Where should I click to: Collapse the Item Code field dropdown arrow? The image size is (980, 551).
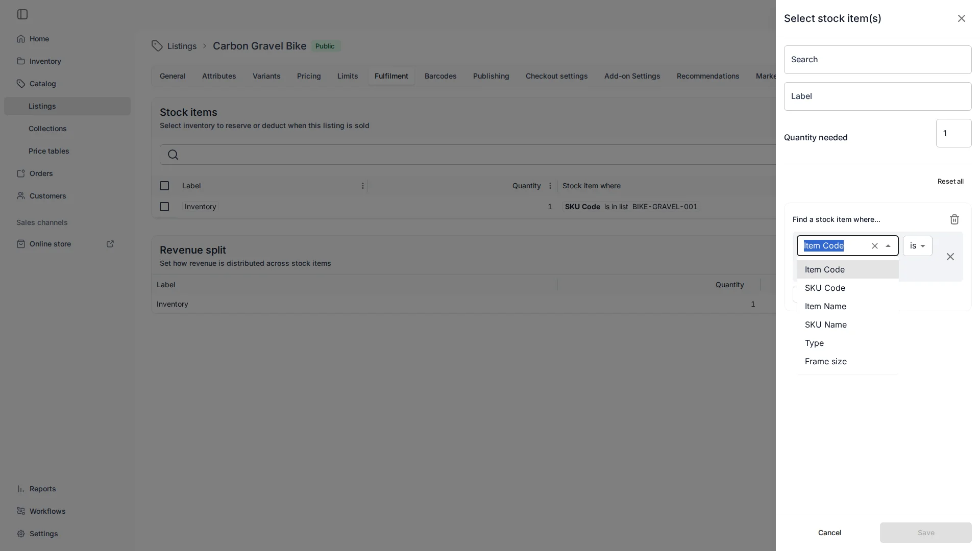[888, 246]
